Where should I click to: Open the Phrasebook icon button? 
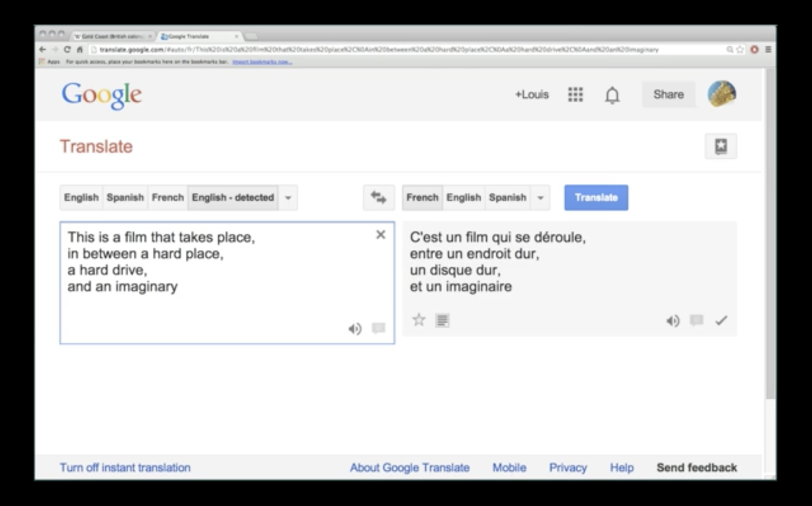(x=720, y=146)
